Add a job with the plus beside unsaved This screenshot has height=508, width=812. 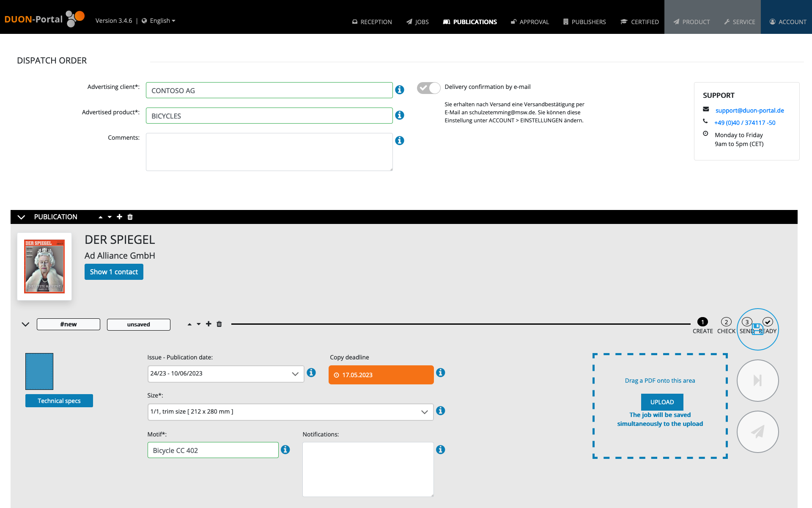point(208,324)
